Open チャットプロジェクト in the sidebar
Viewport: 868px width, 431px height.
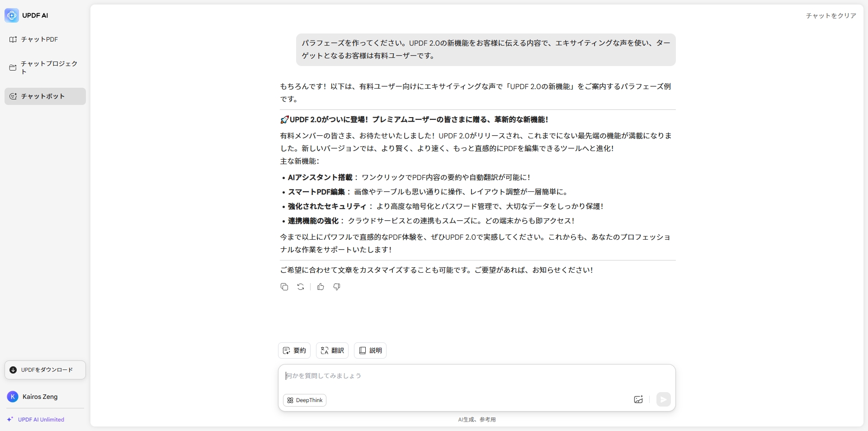click(45, 67)
